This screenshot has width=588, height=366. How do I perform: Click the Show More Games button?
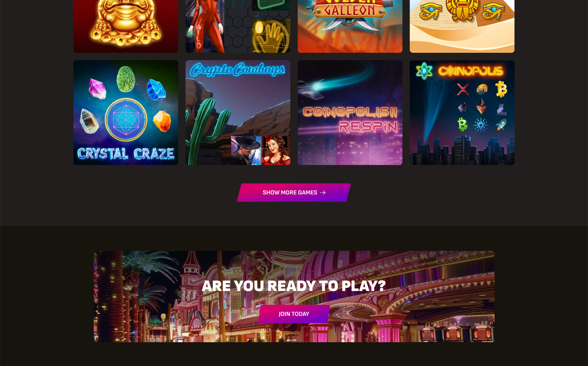click(x=294, y=192)
